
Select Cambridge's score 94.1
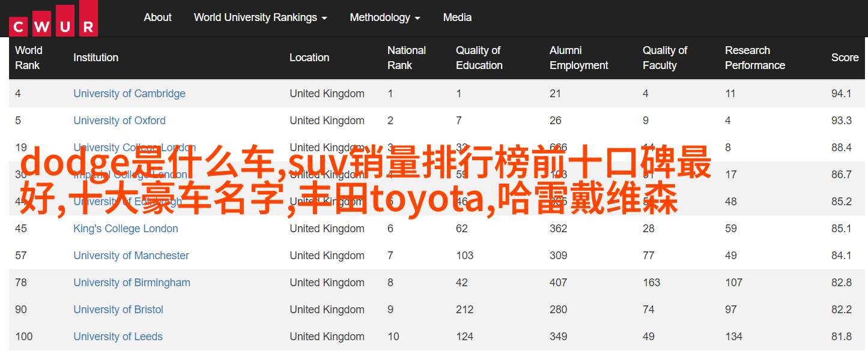pos(842,94)
